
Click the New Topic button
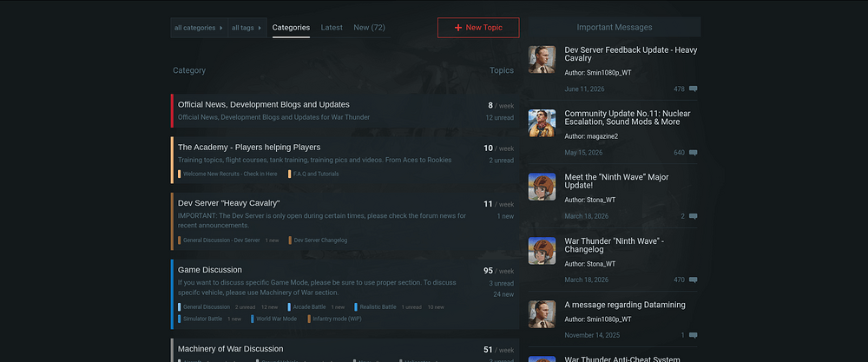point(478,28)
